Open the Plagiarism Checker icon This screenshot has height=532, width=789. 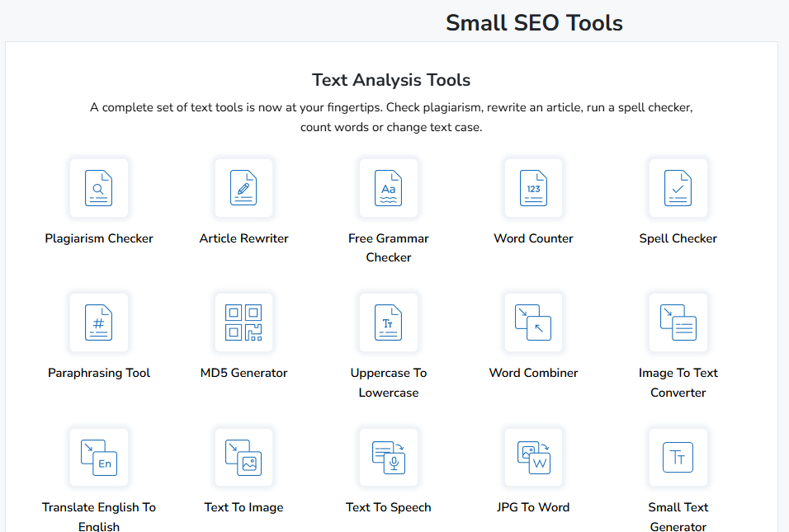click(99, 188)
